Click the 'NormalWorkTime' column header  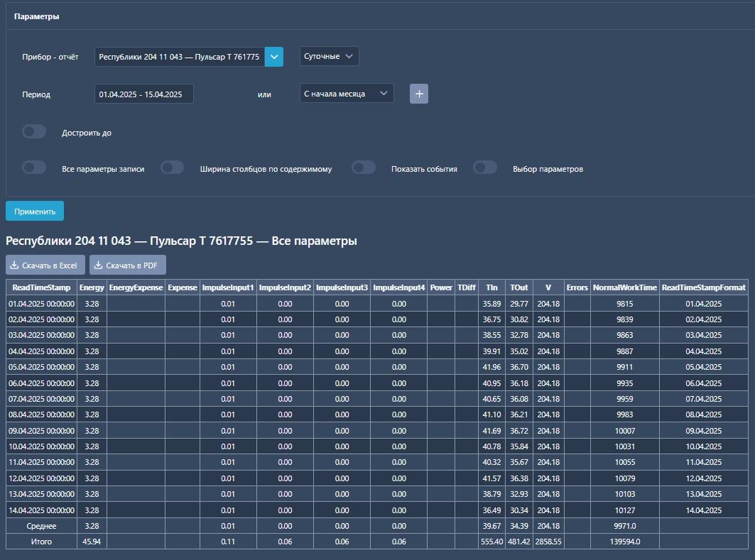pos(624,287)
